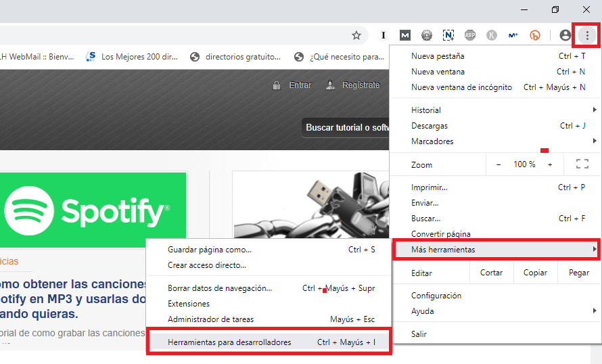Toggle the fullscreen zoom icon

pyautogui.click(x=582, y=164)
